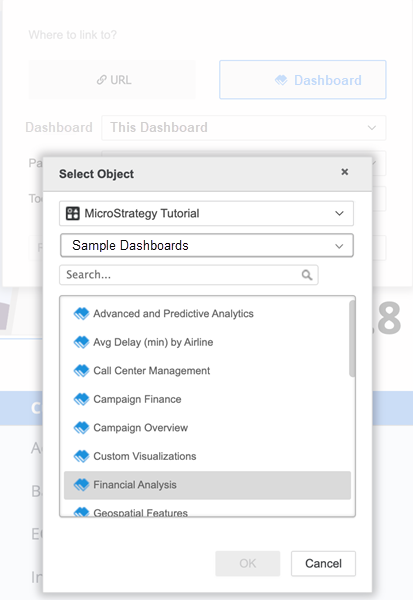Viewport: 413px width, 600px height.
Task: Click the Advanced and Predictive Analytics dashboard icon
Action: pos(81,314)
